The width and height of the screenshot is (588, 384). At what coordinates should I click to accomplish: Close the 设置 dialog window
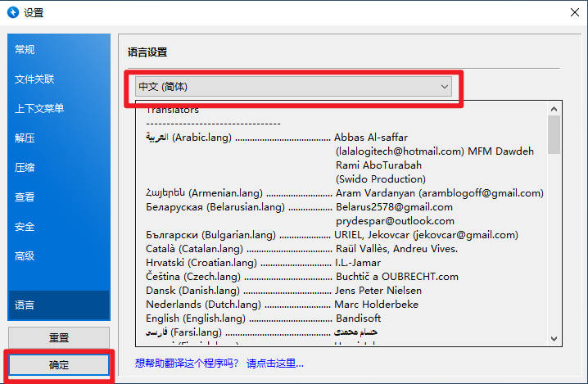573,12
